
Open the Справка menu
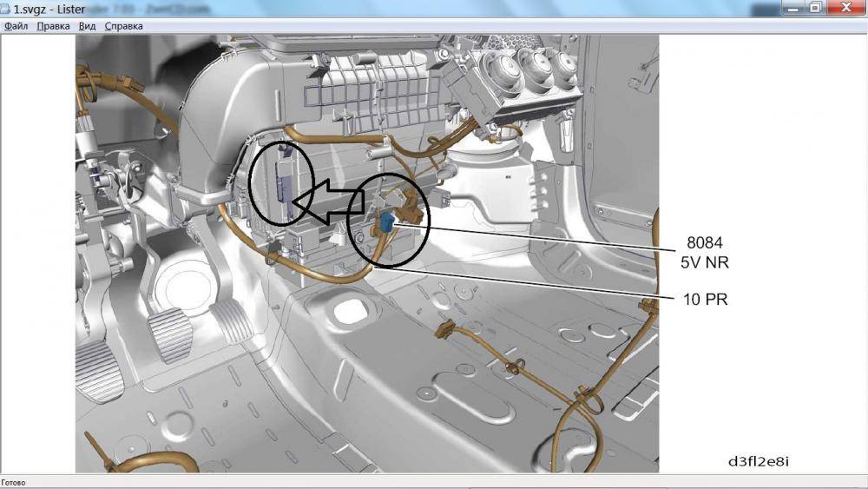pos(123,26)
